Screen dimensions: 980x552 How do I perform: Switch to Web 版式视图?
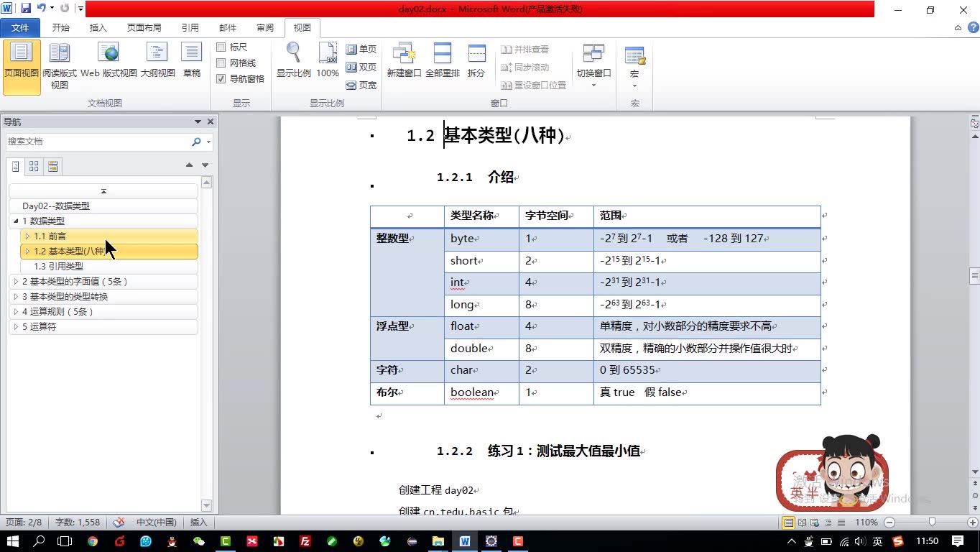tap(108, 57)
